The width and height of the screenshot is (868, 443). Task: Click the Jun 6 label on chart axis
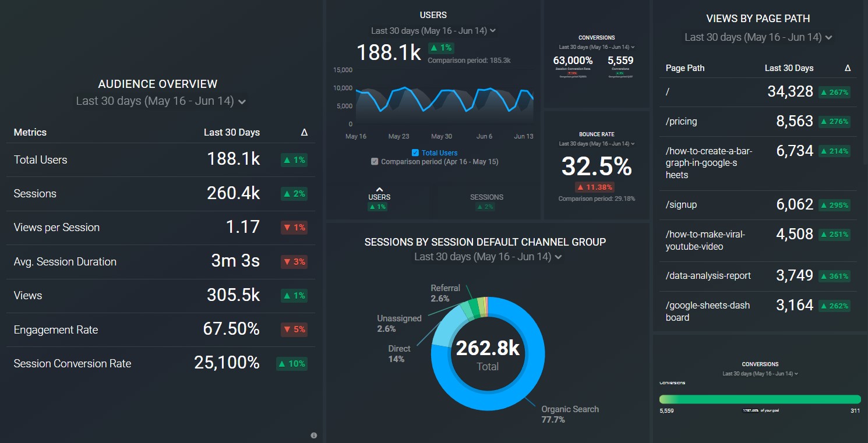pyautogui.click(x=484, y=136)
